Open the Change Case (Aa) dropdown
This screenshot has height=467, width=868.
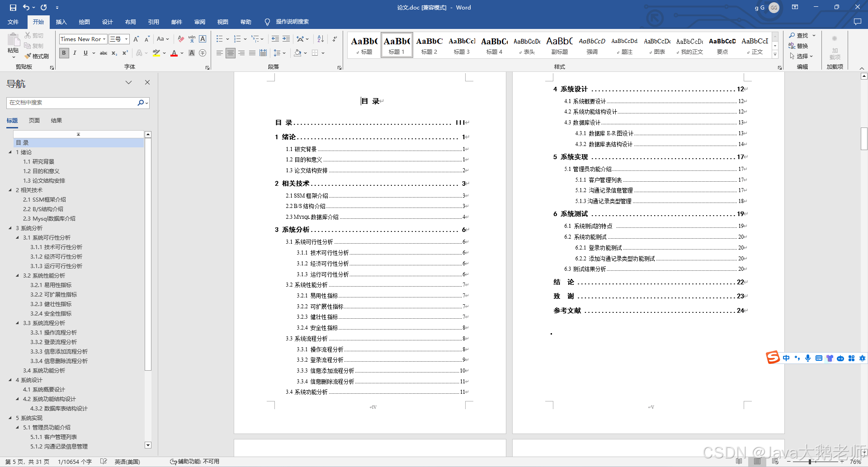click(x=163, y=39)
